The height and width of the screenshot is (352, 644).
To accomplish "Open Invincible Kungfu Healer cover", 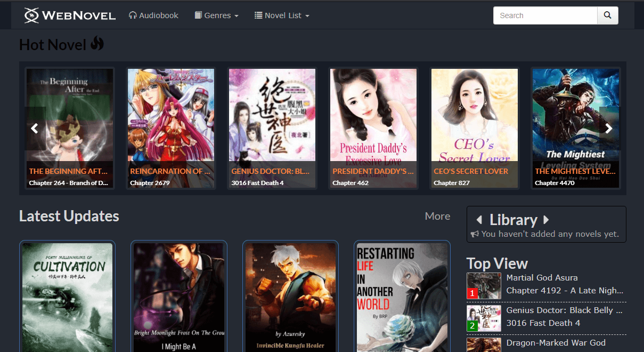I will coord(291,297).
